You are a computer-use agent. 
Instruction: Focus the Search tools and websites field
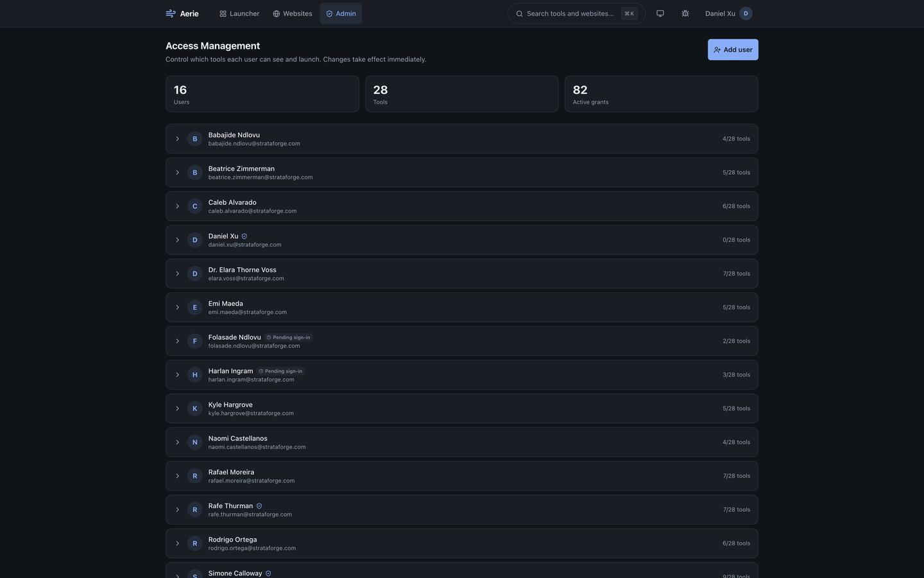pos(576,13)
